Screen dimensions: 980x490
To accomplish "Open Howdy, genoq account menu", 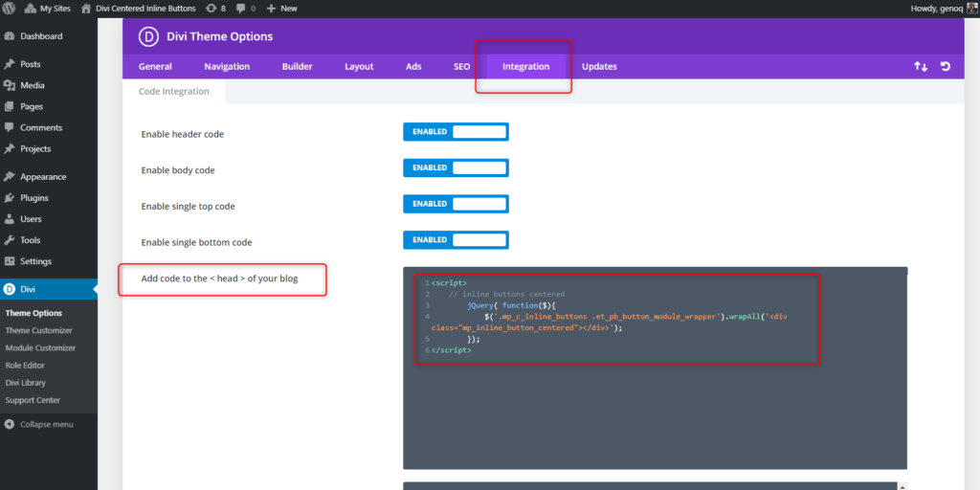I will click(x=943, y=8).
